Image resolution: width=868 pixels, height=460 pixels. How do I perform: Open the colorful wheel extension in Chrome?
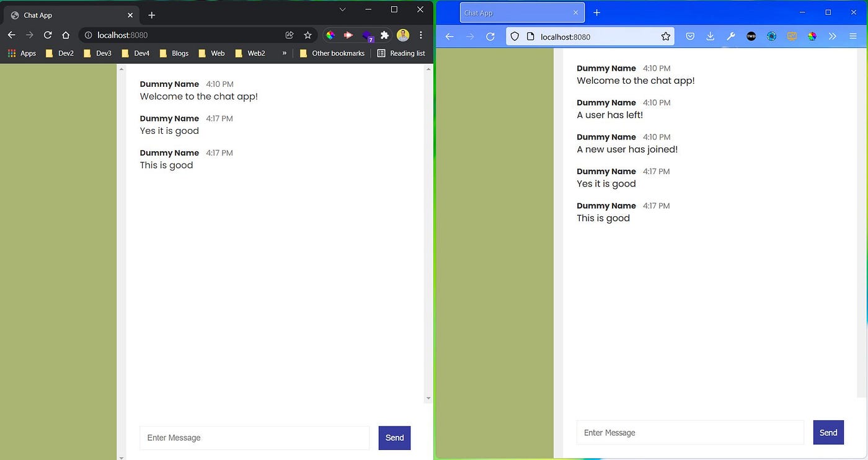330,35
